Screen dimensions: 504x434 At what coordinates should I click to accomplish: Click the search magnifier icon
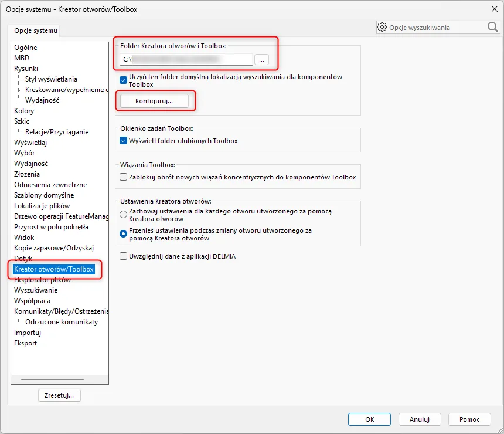[x=492, y=28]
